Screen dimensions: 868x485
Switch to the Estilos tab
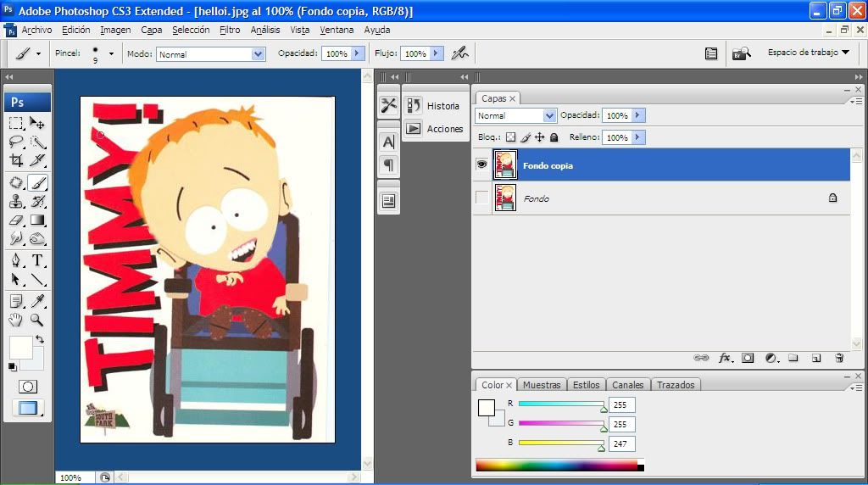point(586,385)
